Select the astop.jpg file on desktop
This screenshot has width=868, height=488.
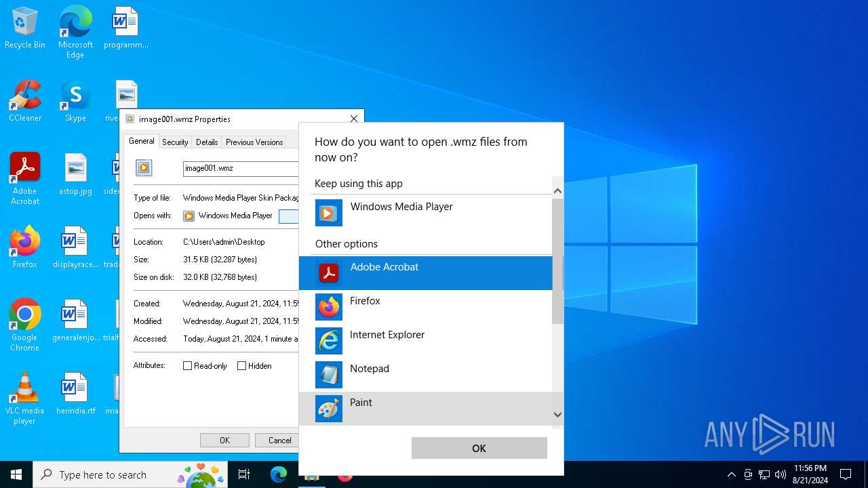point(75,175)
